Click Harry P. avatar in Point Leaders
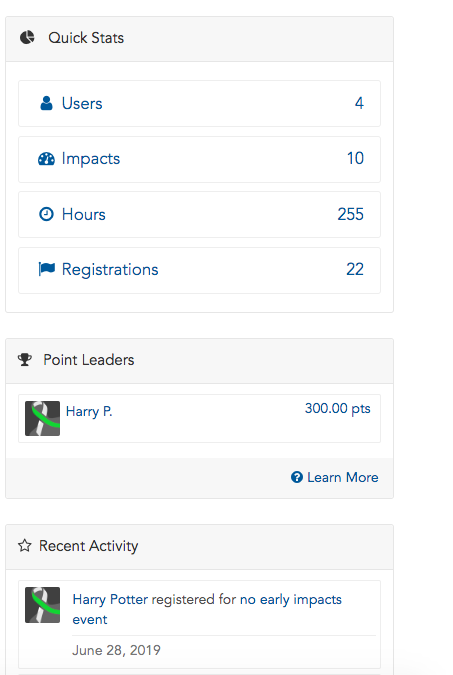Viewport: 453px width, 675px height. point(42,418)
